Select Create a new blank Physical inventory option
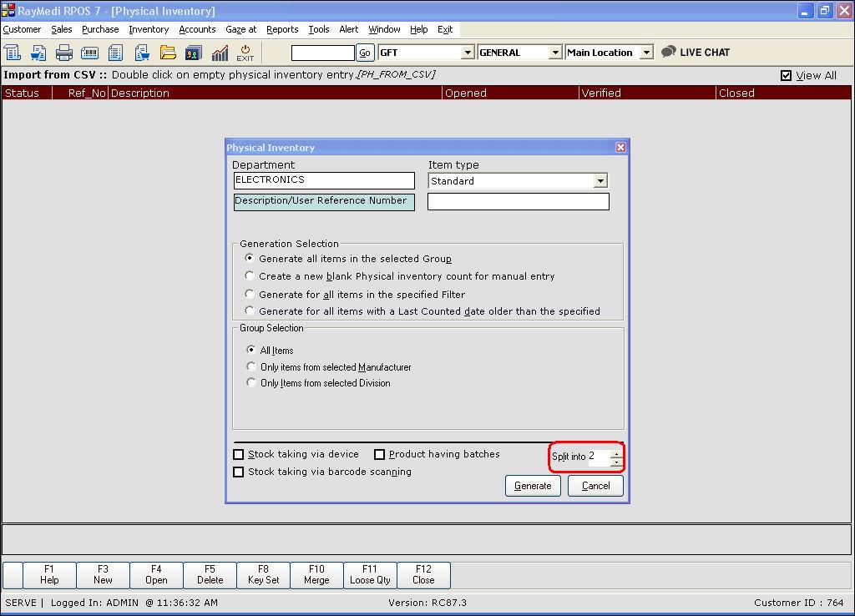This screenshot has height=616, width=855. tap(250, 275)
